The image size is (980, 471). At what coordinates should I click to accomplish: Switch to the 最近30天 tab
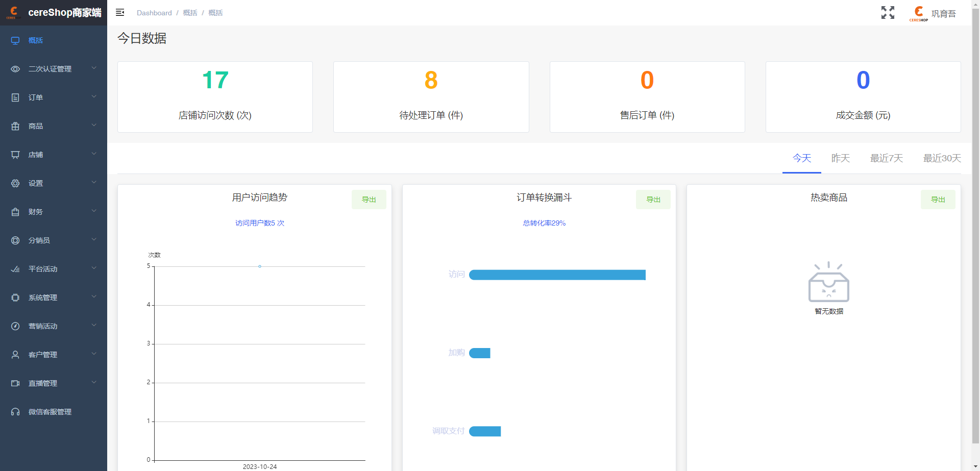942,158
